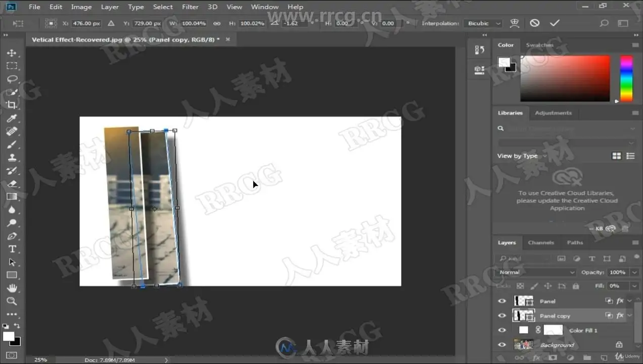The image size is (643, 364).
Task: Select the Dodge tool
Action: coord(12,223)
